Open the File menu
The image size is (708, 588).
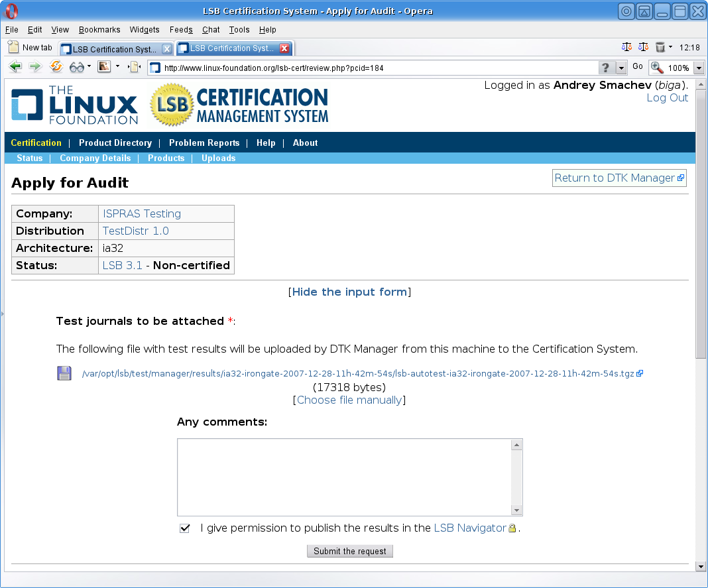12,30
